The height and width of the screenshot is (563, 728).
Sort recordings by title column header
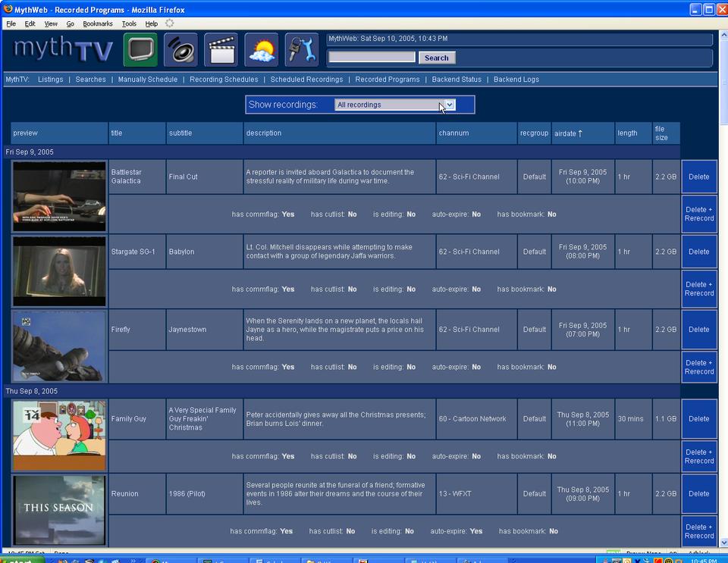[x=117, y=133]
